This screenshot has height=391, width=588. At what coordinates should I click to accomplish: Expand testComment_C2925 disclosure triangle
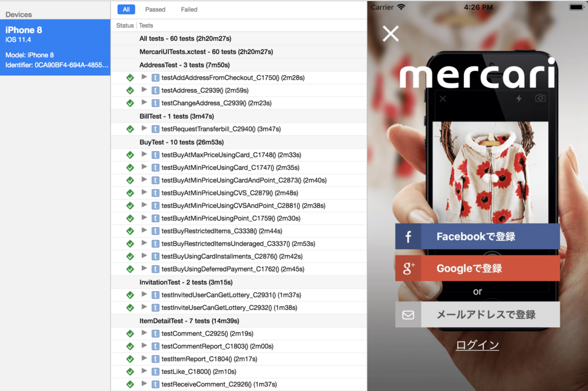[x=144, y=333]
